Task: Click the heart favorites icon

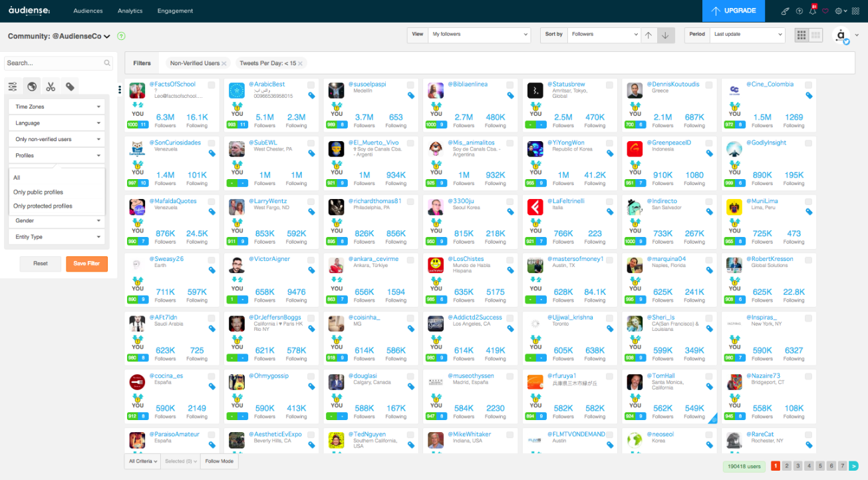Action: click(x=825, y=11)
